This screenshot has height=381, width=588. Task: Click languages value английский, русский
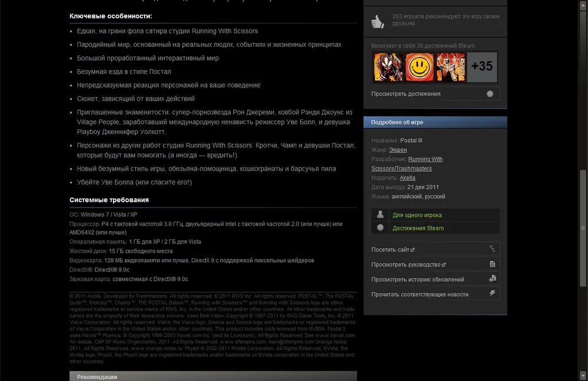click(x=418, y=196)
